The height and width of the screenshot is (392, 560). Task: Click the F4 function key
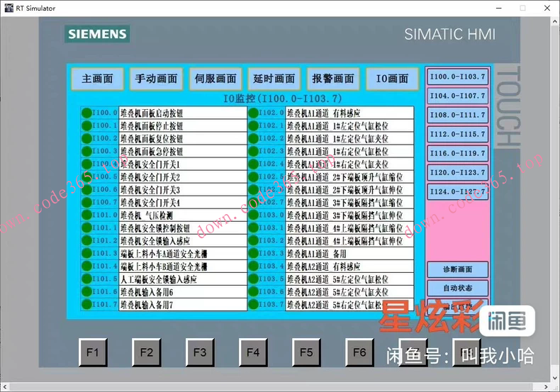[253, 353]
